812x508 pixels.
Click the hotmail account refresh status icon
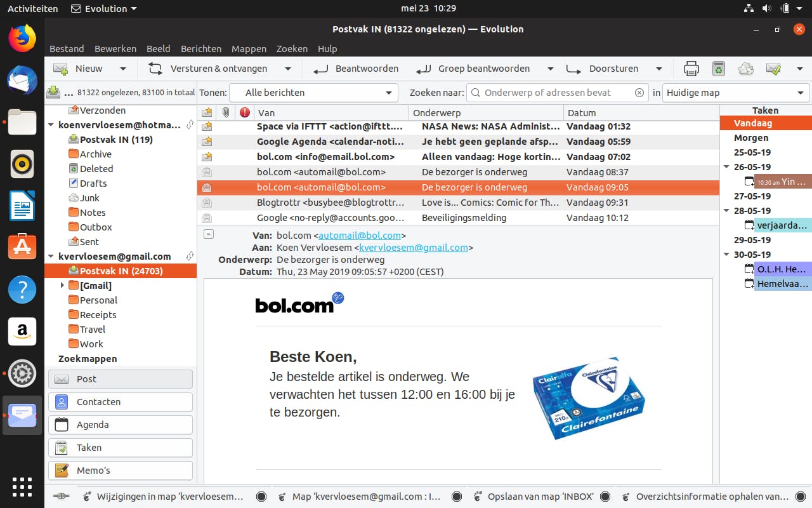(190, 125)
